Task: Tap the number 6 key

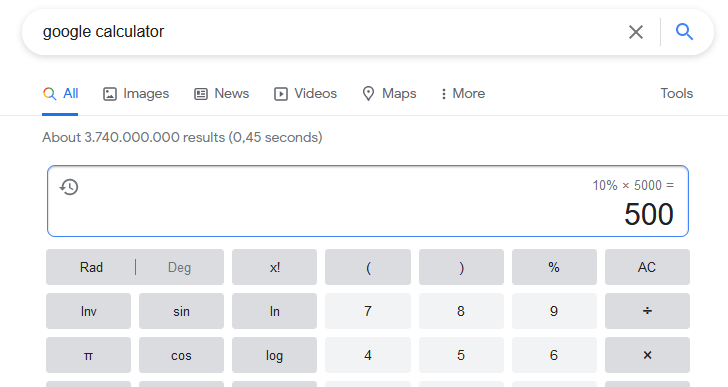Action: [554, 355]
